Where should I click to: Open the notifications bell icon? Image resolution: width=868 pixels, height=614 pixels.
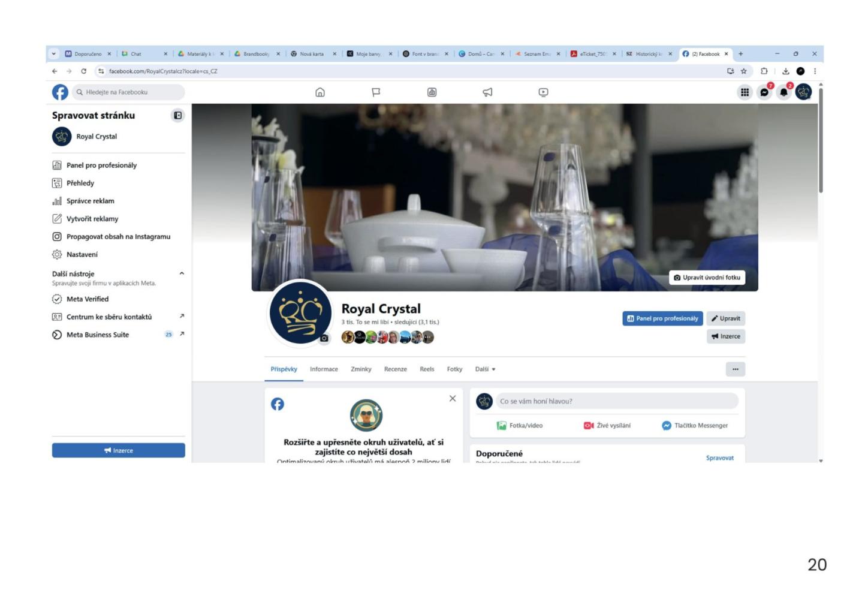click(783, 92)
